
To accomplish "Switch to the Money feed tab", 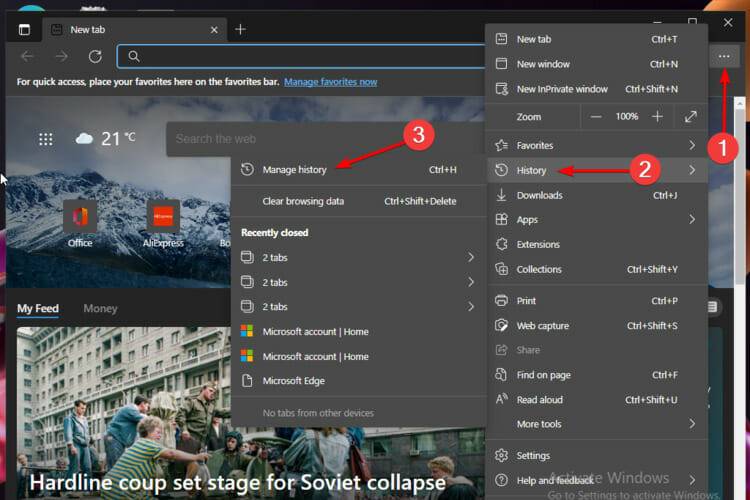I will coord(100,309).
